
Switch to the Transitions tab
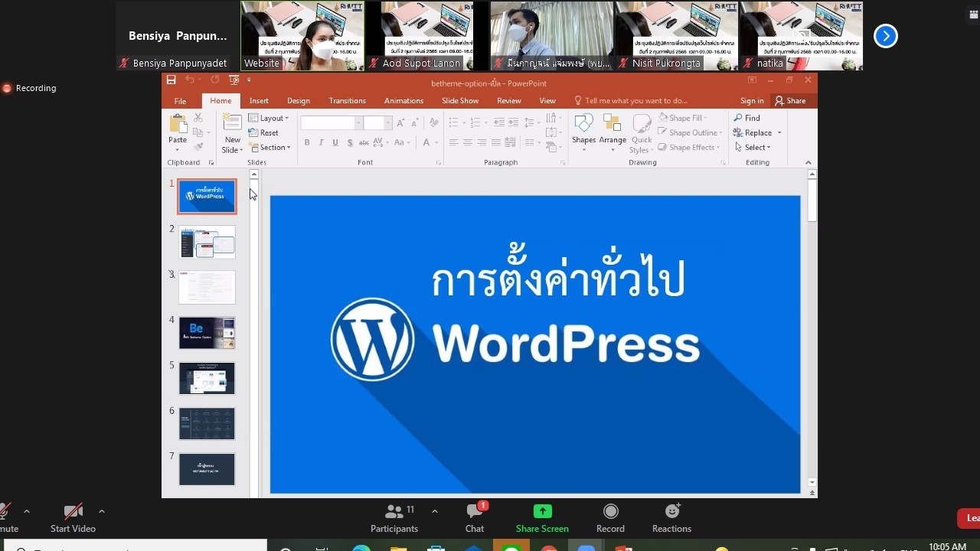[348, 101]
